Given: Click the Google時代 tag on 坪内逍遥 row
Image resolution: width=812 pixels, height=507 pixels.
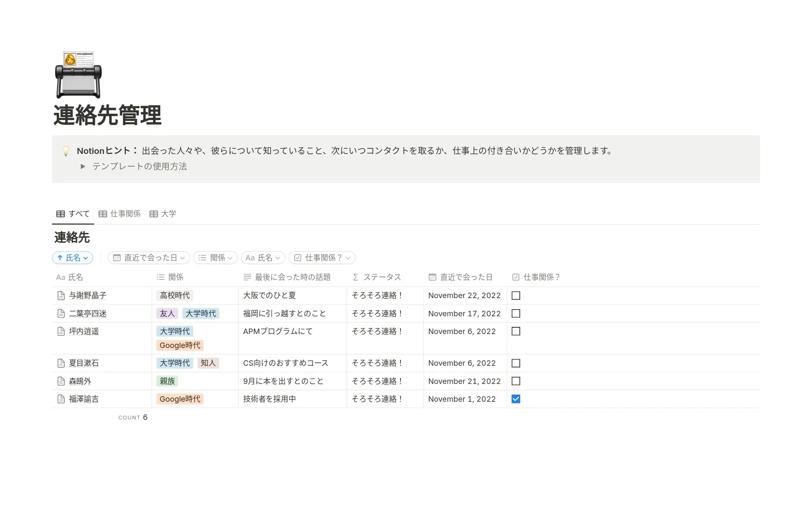Looking at the screenshot, I should pyautogui.click(x=180, y=345).
